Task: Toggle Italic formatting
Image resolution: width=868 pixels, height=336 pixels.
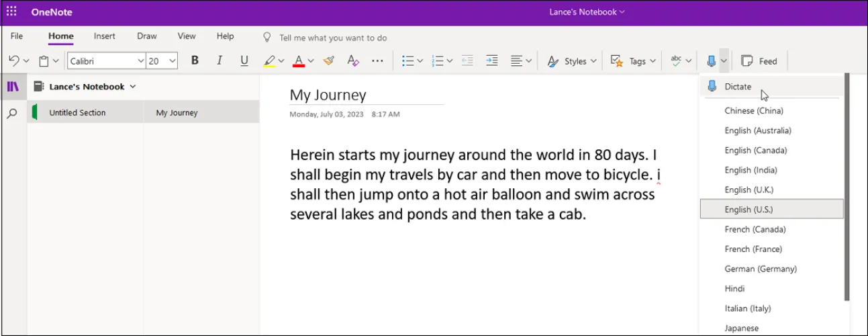Action: click(x=220, y=61)
